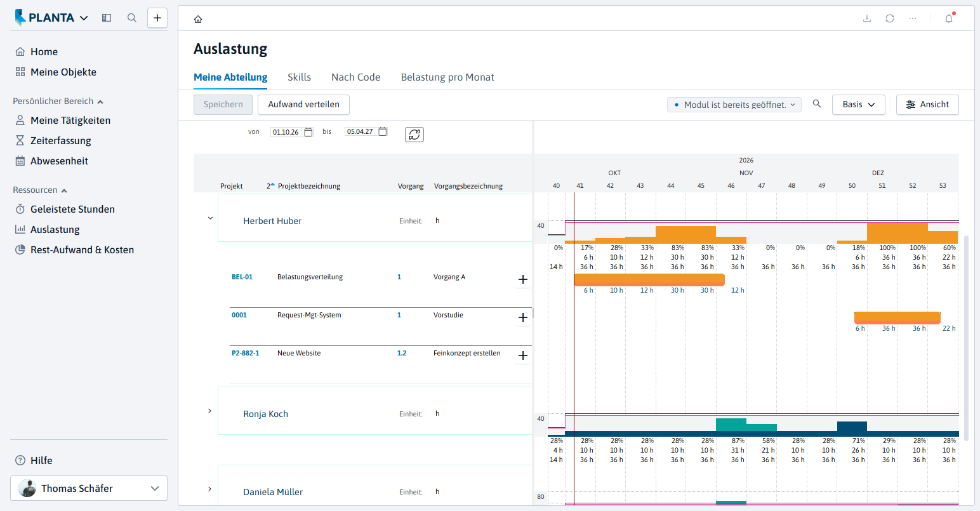Add row for Vorstudie task
This screenshot has width=980, height=511.
tap(523, 317)
